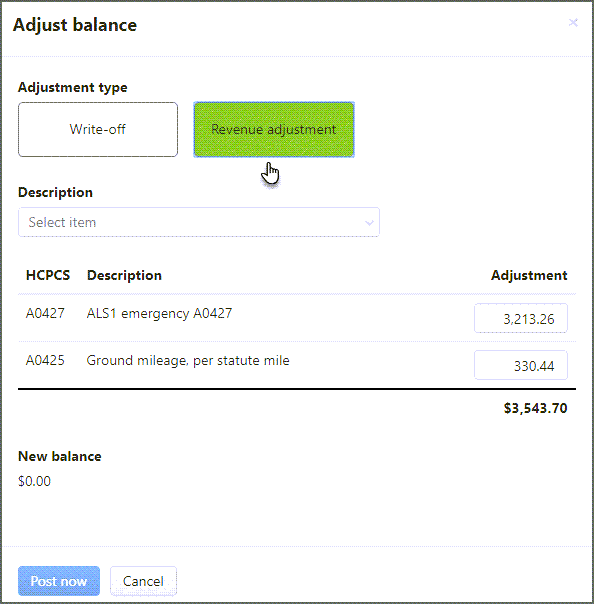Click the HCPCS column header

click(x=48, y=275)
